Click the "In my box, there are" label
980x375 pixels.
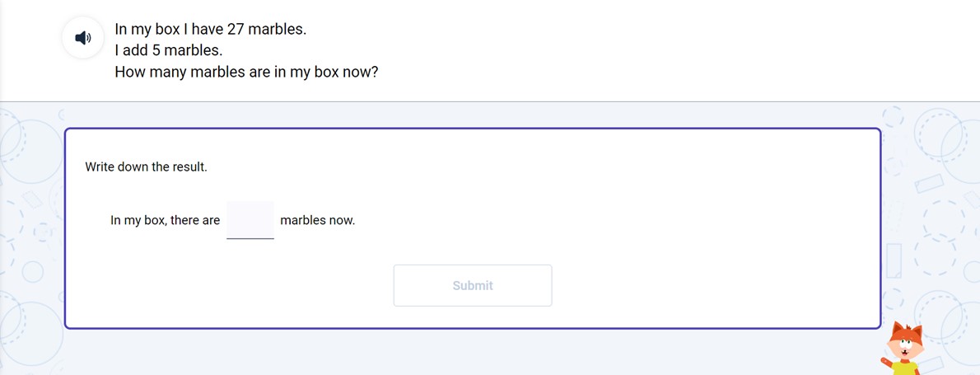coord(165,220)
